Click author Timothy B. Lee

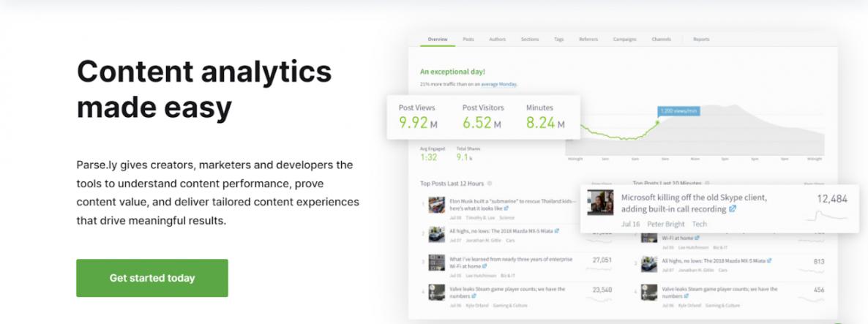pyautogui.click(x=481, y=219)
